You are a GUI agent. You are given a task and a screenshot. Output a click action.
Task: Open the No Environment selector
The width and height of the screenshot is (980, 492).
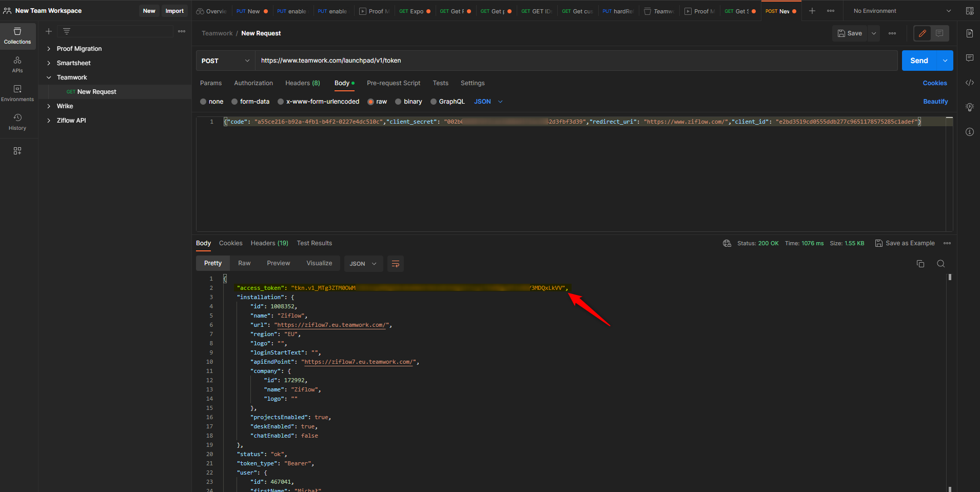[901, 11]
